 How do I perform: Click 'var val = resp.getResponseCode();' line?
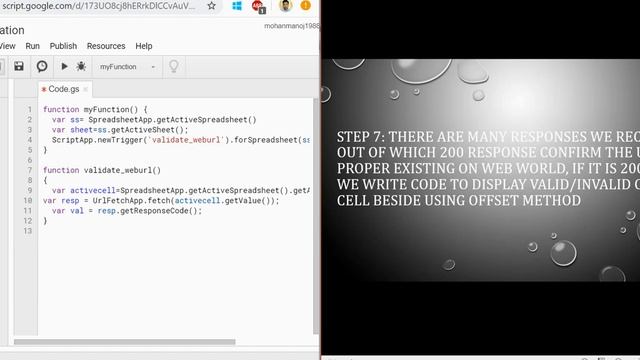point(127,211)
